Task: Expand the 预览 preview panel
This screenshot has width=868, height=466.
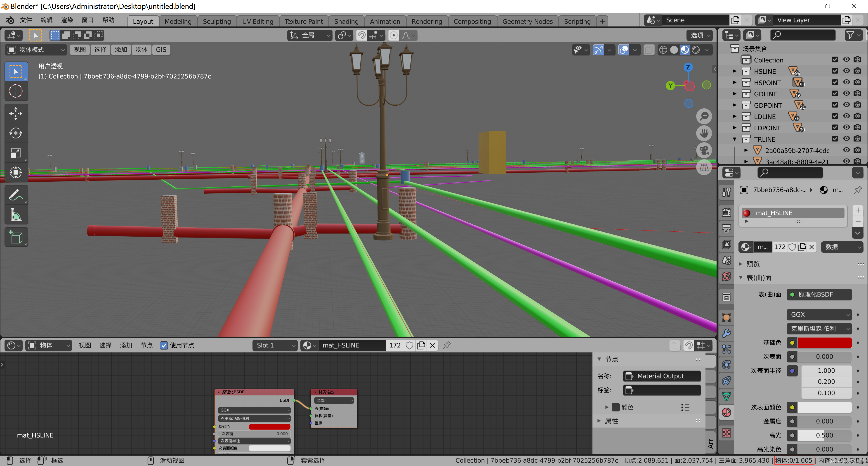Action: pos(741,264)
